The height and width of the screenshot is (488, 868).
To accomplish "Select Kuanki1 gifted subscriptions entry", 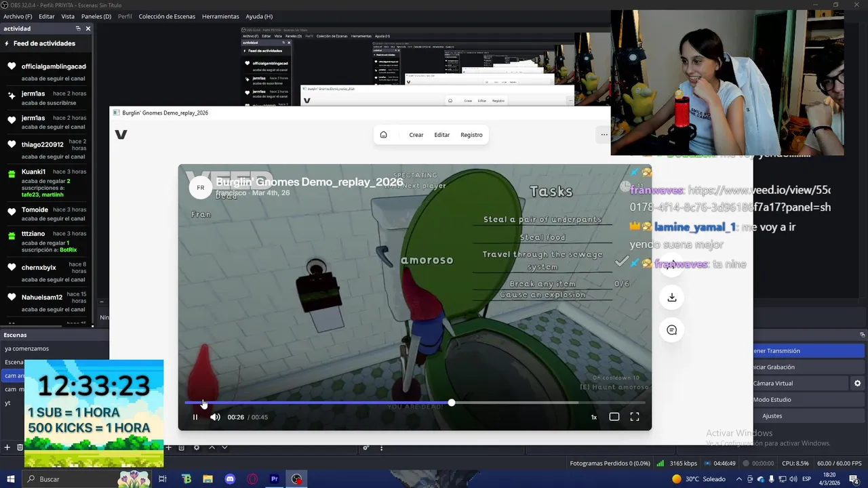I will (x=46, y=183).
